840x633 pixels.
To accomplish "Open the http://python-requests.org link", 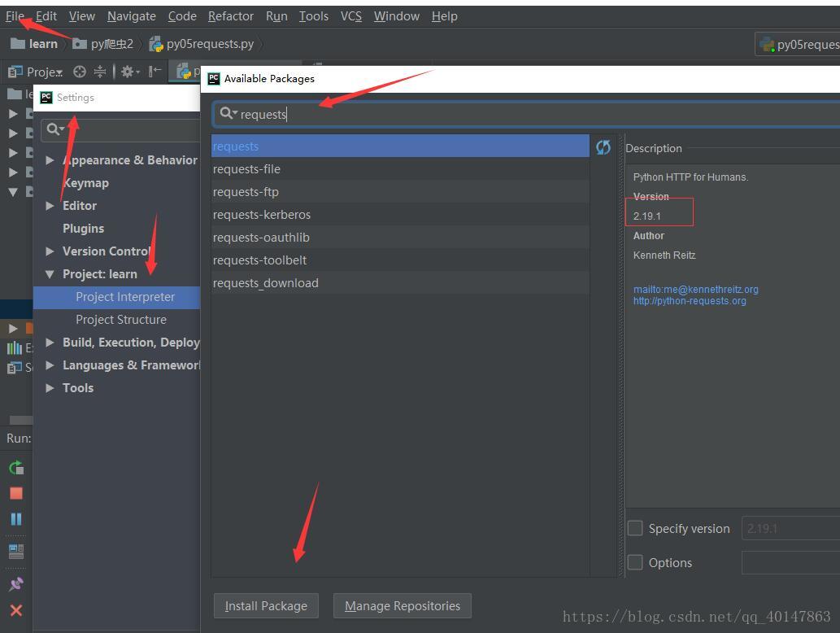I will coord(690,301).
